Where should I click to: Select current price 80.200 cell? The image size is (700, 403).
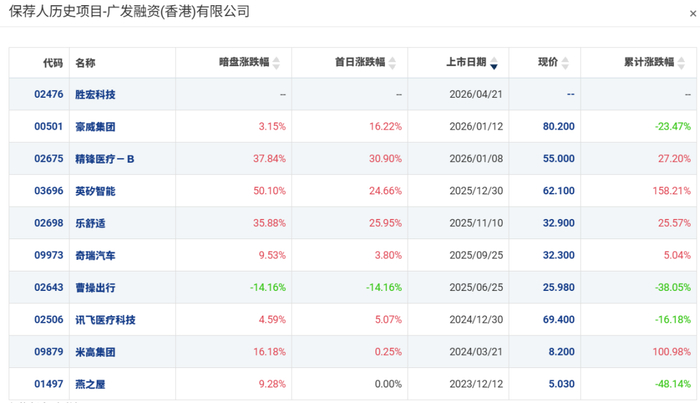558,126
